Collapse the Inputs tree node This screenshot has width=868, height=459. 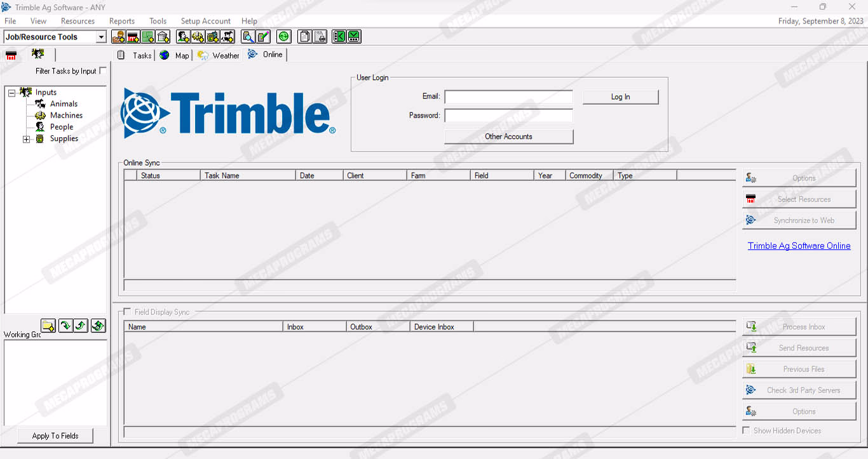(11, 93)
